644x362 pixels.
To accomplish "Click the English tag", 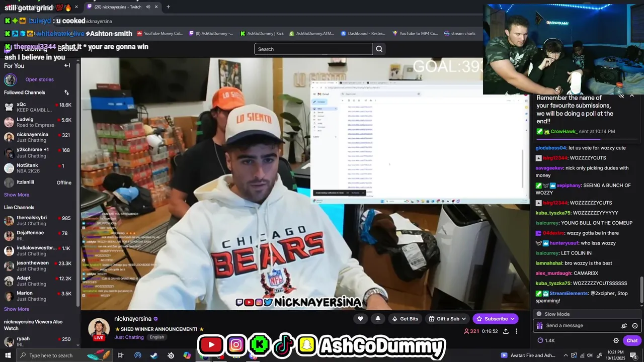I will pyautogui.click(x=157, y=337).
